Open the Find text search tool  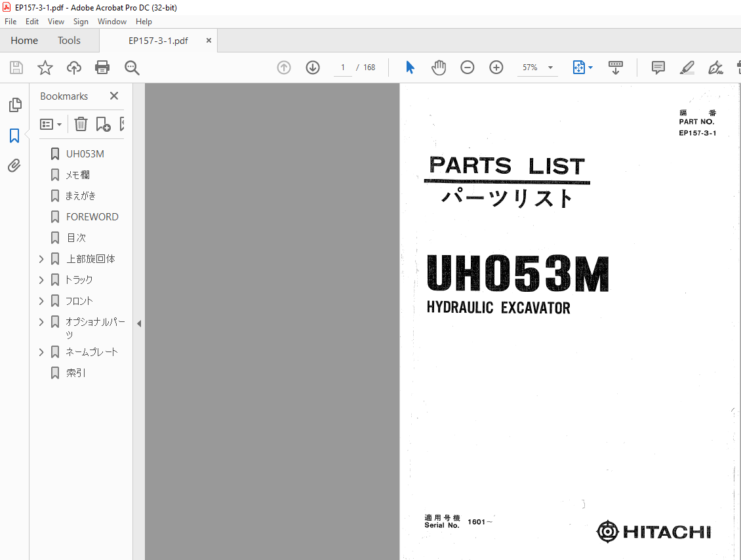132,68
